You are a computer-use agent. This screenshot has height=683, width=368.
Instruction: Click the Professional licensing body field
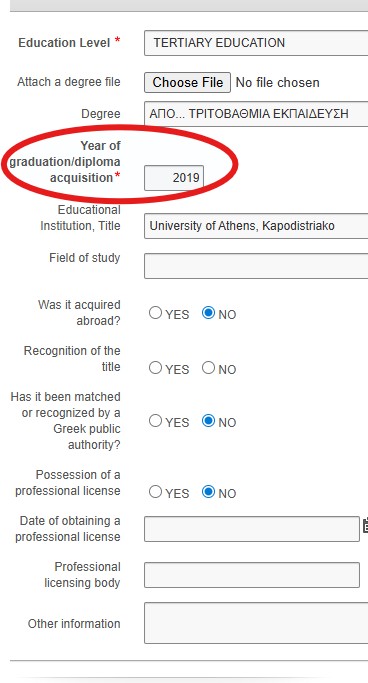click(252, 575)
